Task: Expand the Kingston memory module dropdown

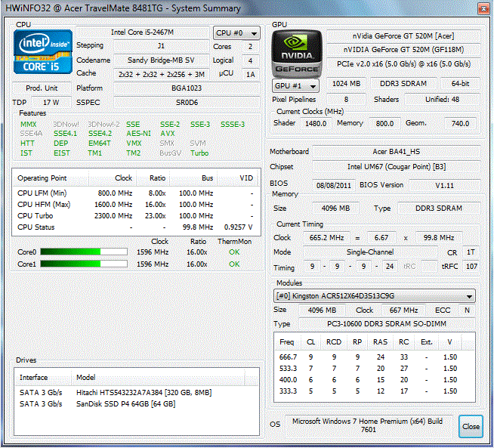Action: 375,296
